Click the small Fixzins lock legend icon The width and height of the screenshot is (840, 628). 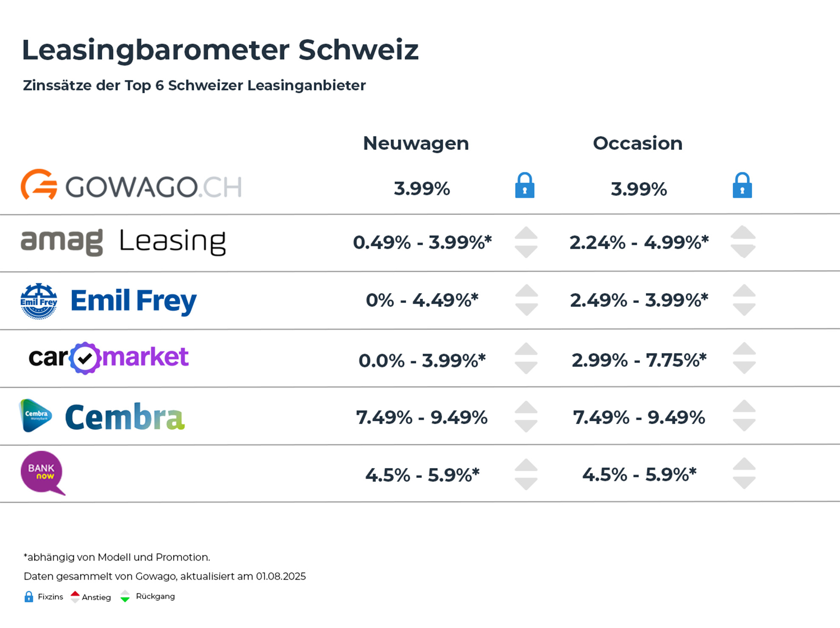coord(28,597)
